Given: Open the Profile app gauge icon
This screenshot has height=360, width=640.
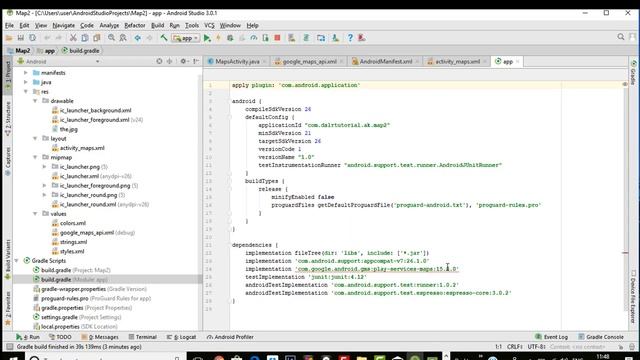Looking at the screenshot, I should (x=254, y=38).
